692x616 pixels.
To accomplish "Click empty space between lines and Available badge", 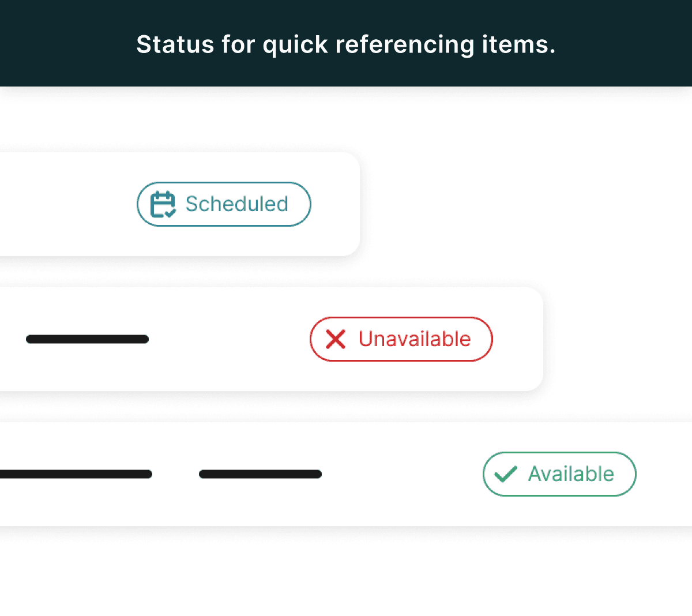I will [x=402, y=474].
